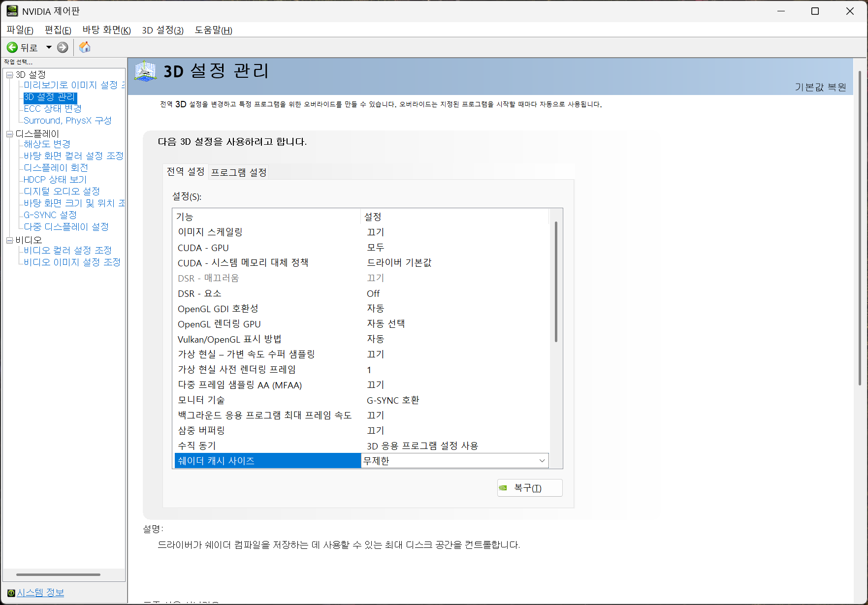Select ECC 상태 변경 tree item
This screenshot has height=605, width=868.
click(52, 109)
